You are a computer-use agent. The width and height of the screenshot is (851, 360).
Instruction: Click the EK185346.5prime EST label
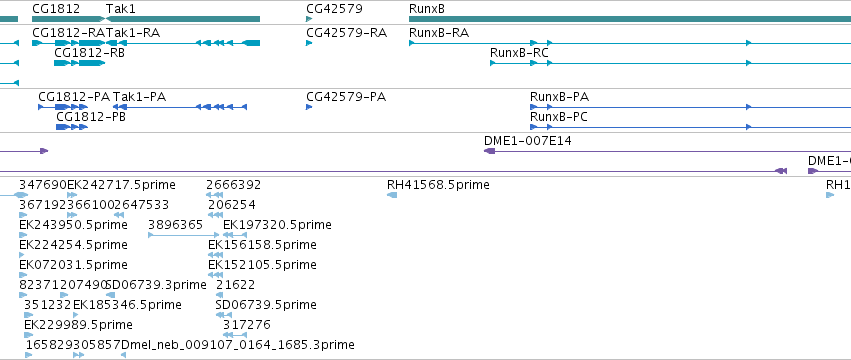(x=127, y=305)
